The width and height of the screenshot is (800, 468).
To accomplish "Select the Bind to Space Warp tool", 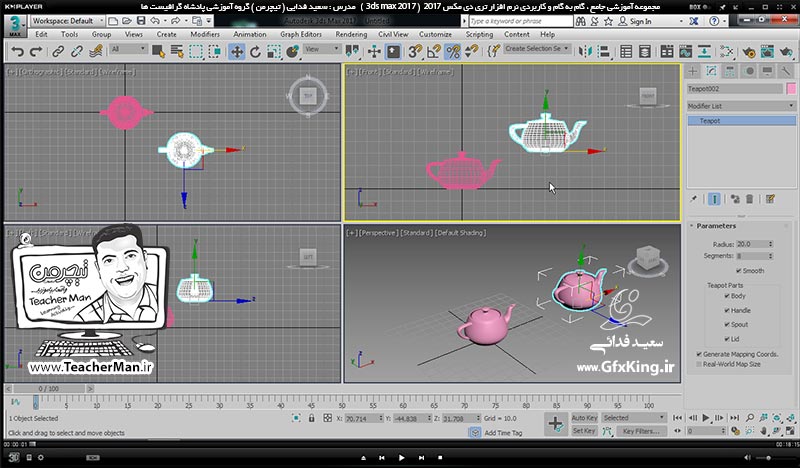I will [95, 52].
